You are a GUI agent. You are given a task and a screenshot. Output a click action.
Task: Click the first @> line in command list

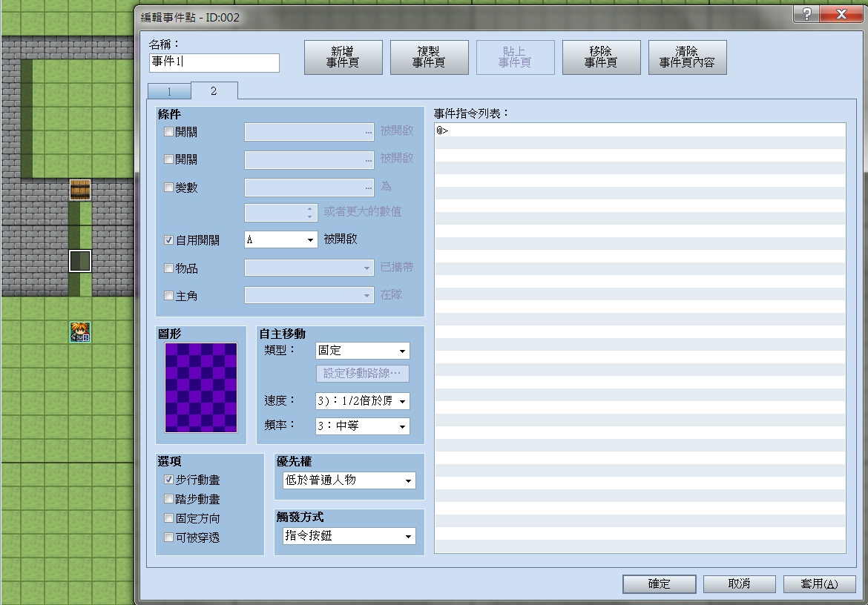tap(640, 130)
